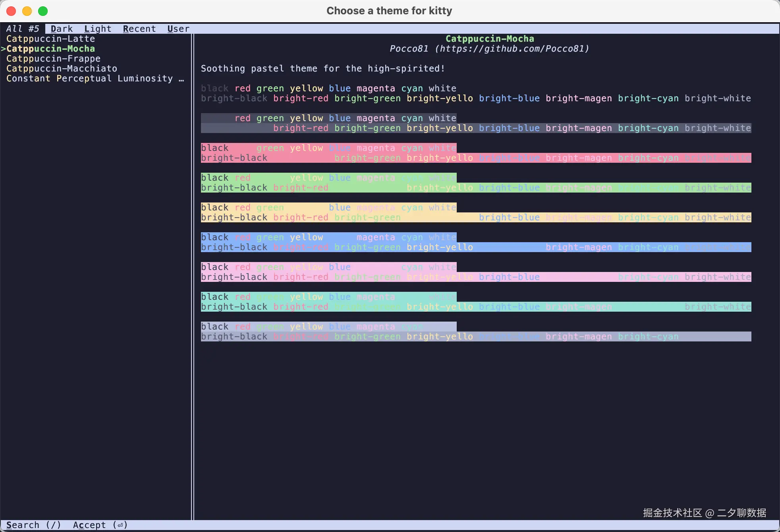Click the Catppuccin-Mocha preview title heading
Image resolution: width=780 pixels, height=532 pixels.
pyautogui.click(x=489, y=39)
